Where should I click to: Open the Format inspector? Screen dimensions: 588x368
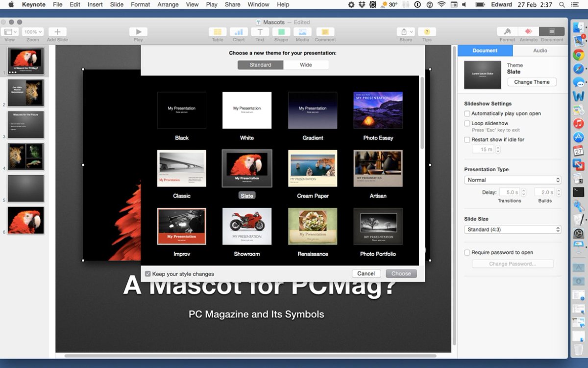point(507,32)
